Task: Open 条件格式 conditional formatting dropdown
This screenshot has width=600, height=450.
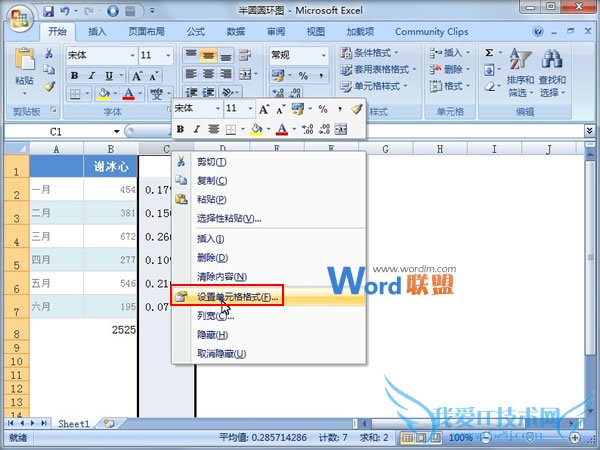Action: [x=369, y=52]
